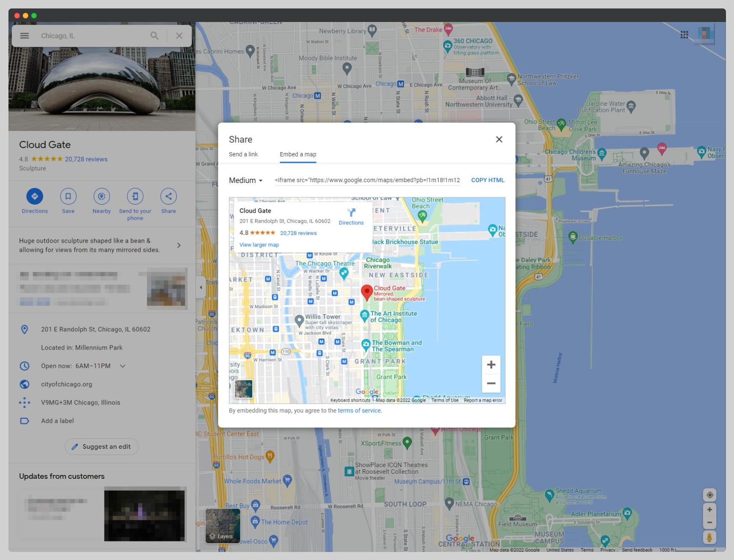The height and width of the screenshot is (560, 734).
Task: Open the Layers panel at map bottom left
Action: tap(222, 526)
